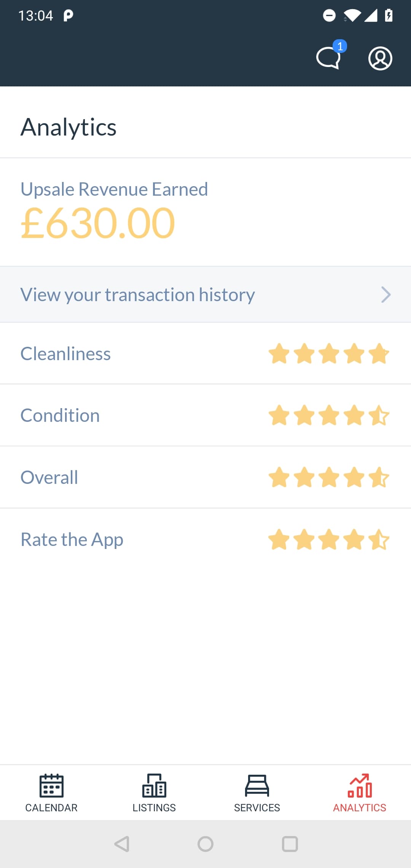The width and height of the screenshot is (411, 868).
Task: Open View your transaction history link
Action: point(138,295)
